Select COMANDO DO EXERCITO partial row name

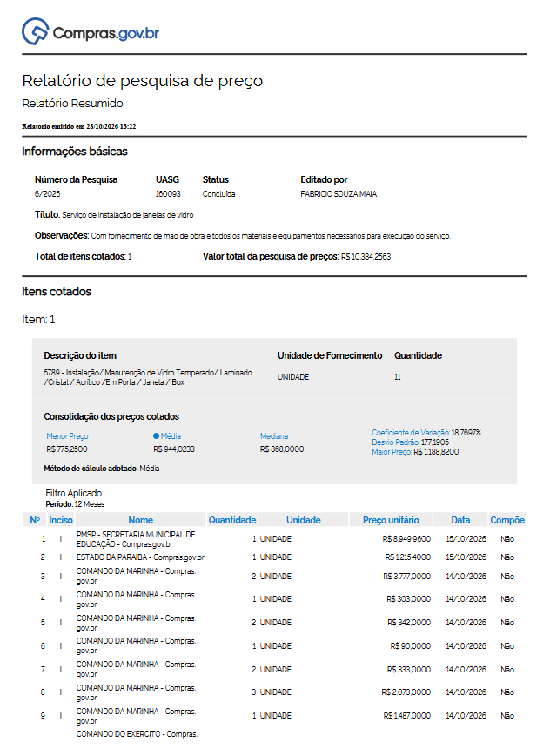tap(137, 734)
